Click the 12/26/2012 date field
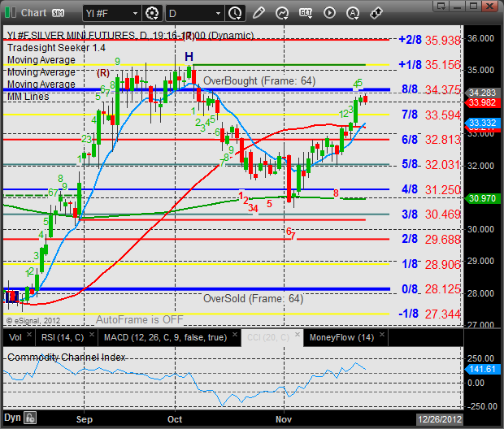The width and height of the screenshot is (504, 429). coord(440,419)
